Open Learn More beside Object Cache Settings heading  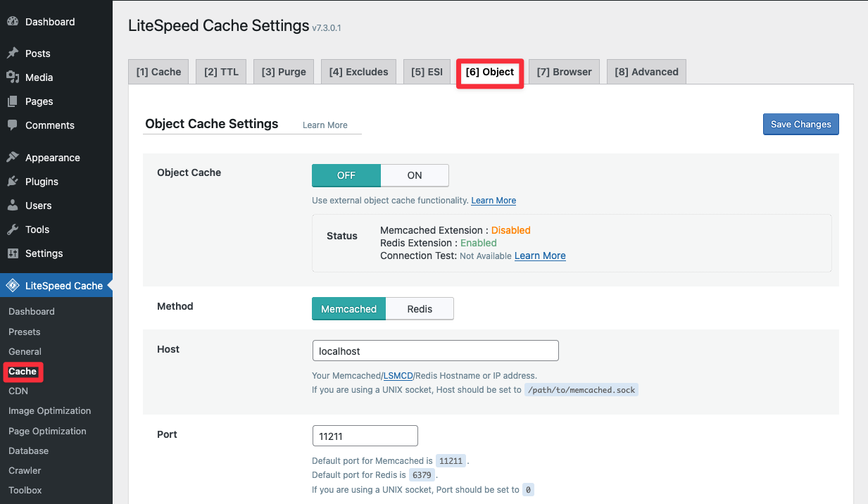[325, 125]
